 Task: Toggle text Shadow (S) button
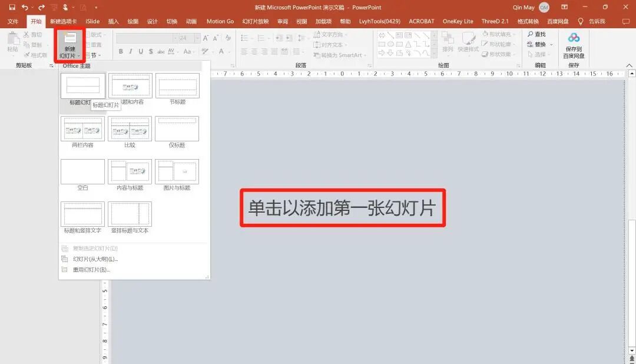pos(151,51)
